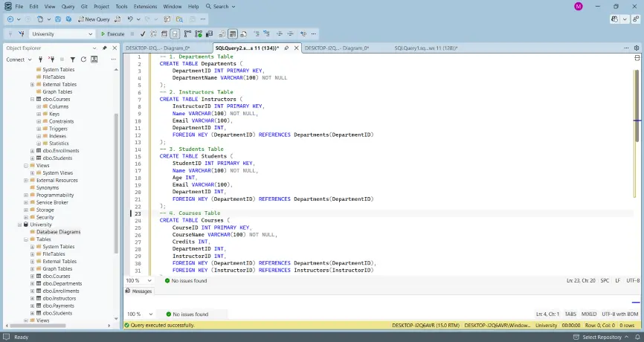This screenshot has height=342, width=644.
Task: Click the Increase Indent icon
Action: tap(290, 34)
